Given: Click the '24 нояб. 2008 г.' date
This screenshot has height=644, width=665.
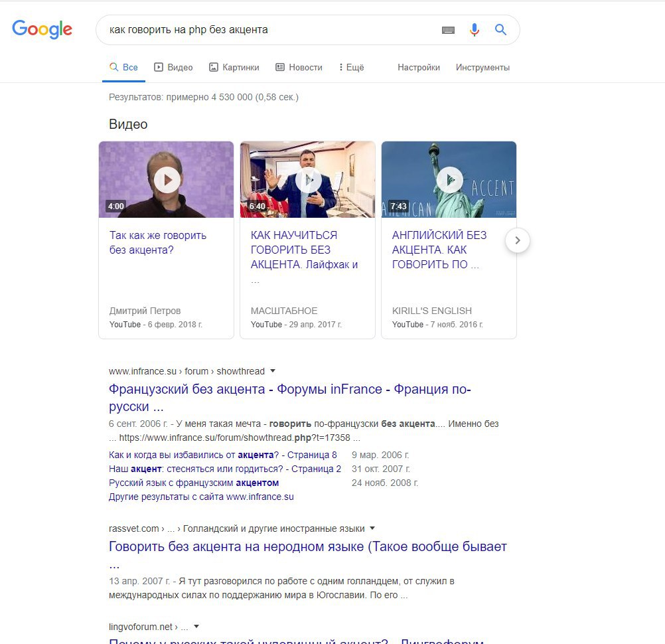Looking at the screenshot, I should pos(385,483).
